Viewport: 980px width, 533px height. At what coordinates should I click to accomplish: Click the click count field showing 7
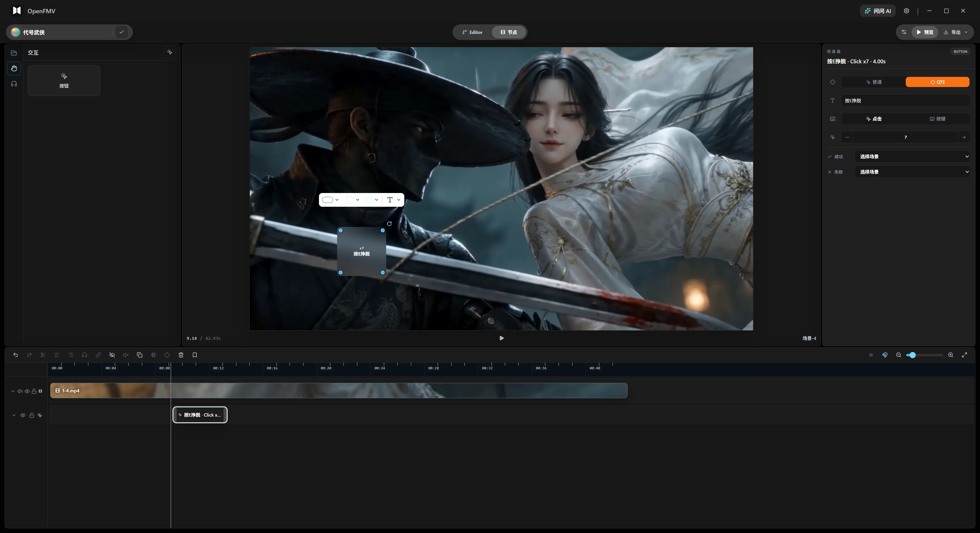point(905,137)
